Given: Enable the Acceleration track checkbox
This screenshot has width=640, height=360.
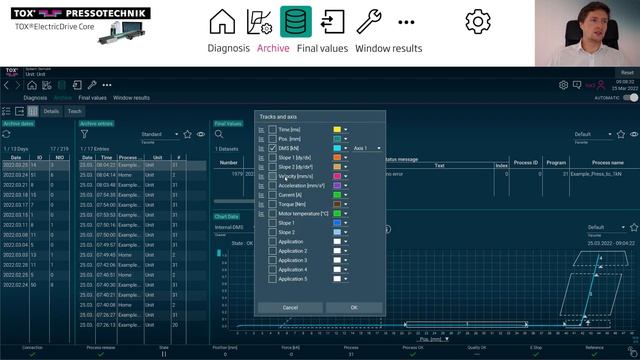Looking at the screenshot, I should tap(272, 186).
